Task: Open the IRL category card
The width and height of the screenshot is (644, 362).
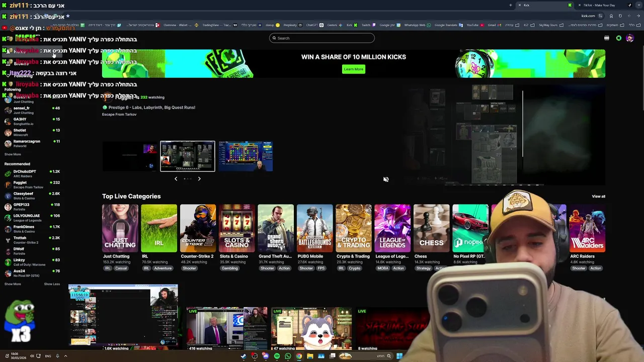Action: [x=159, y=228]
